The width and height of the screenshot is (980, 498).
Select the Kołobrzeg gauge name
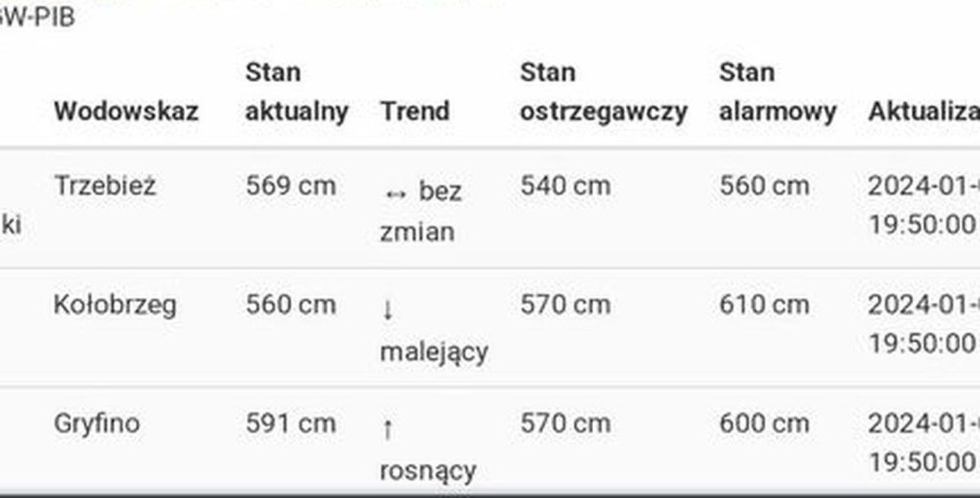coord(115,305)
